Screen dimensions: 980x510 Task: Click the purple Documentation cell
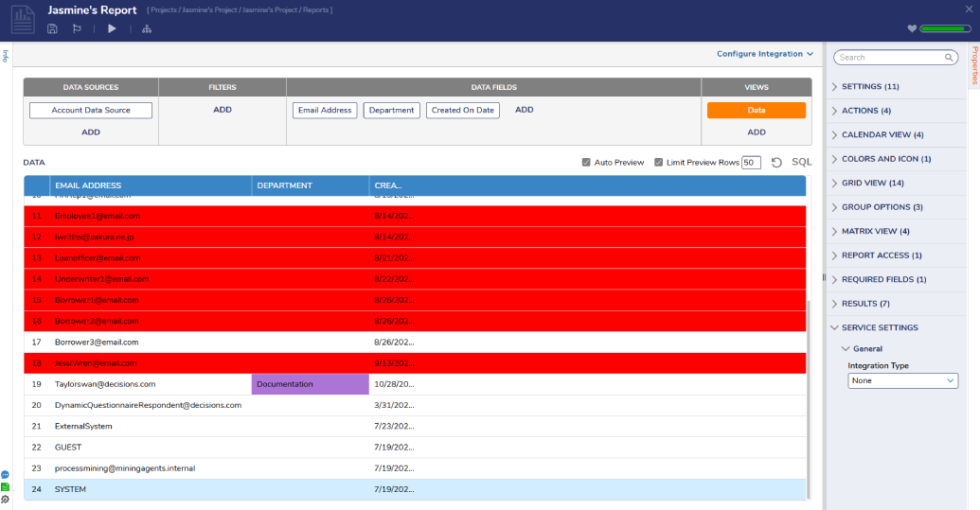pyautogui.click(x=310, y=384)
